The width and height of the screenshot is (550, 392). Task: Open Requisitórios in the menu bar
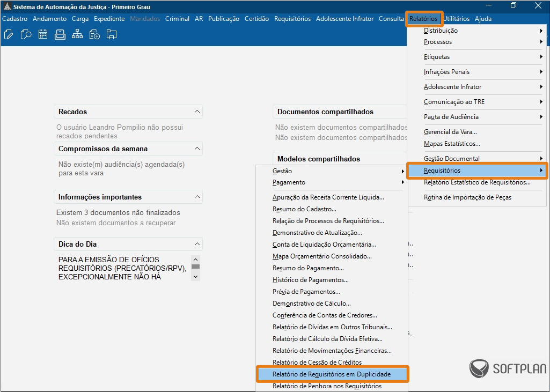coord(292,19)
